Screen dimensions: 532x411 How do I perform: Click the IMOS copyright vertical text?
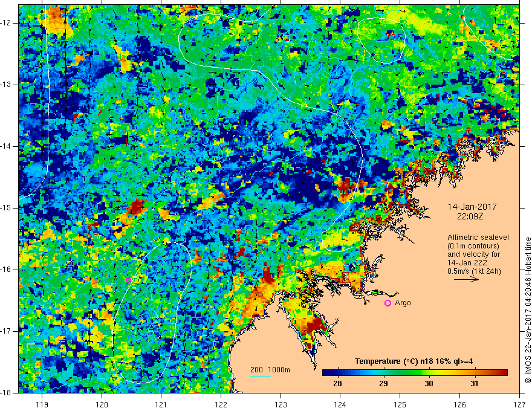click(x=528, y=310)
